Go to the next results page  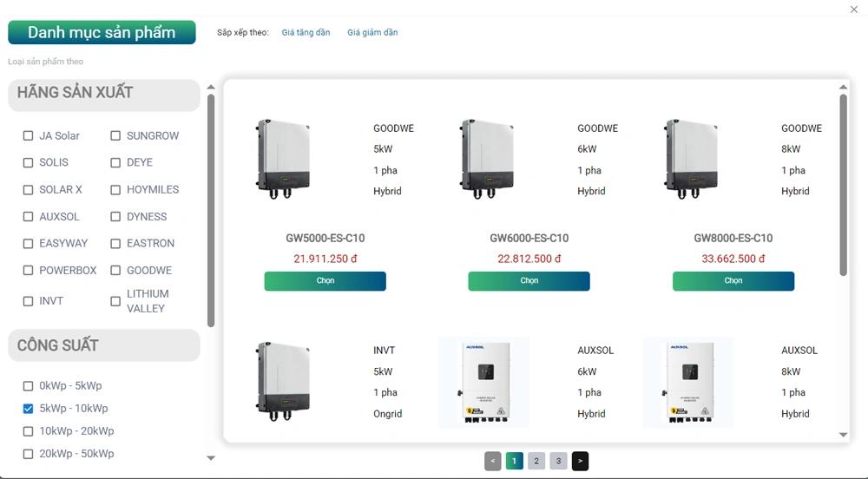coord(580,462)
